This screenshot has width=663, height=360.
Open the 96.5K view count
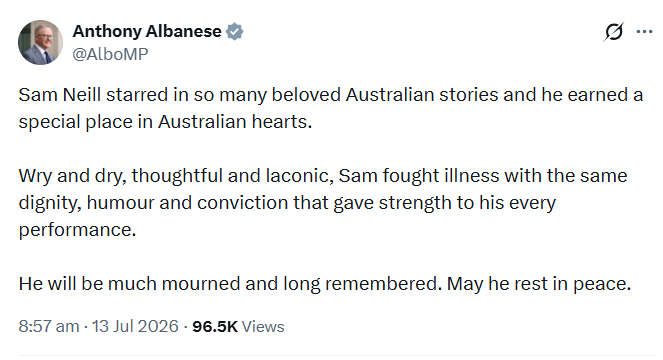[x=215, y=327]
